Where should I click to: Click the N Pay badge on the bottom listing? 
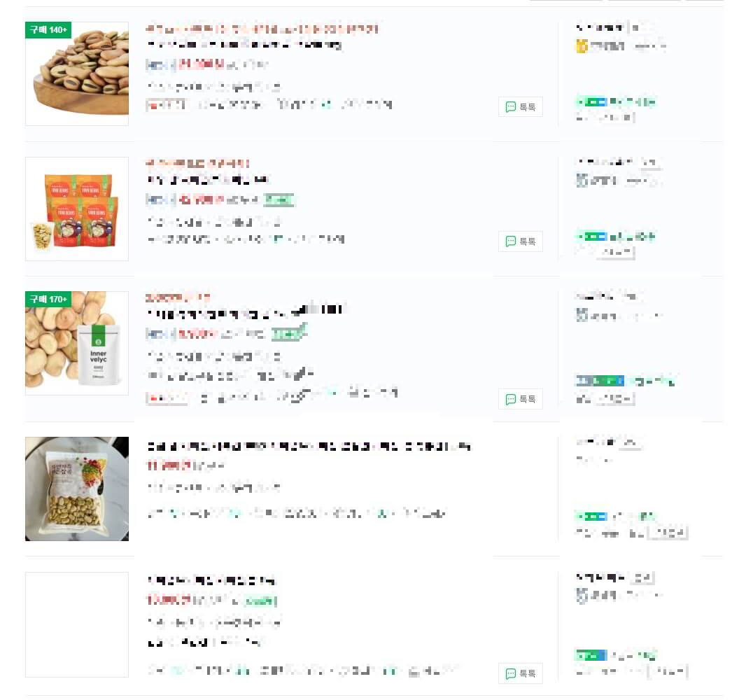tap(592, 655)
